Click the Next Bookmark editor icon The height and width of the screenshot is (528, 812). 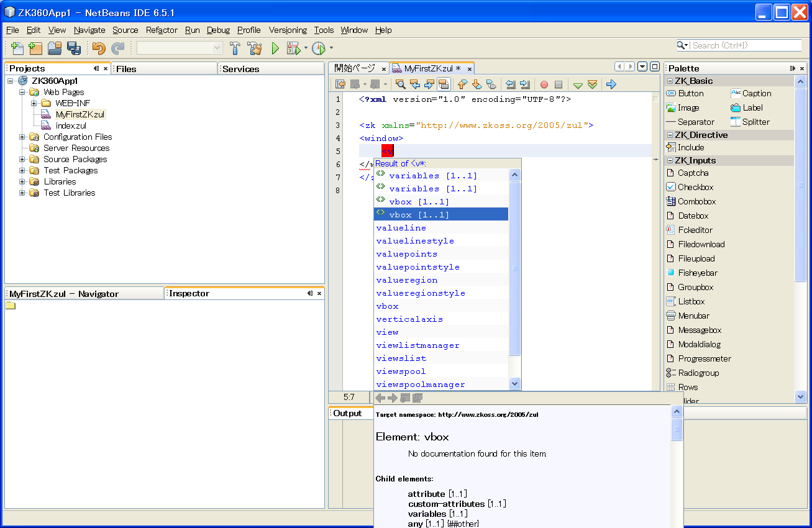(x=477, y=84)
